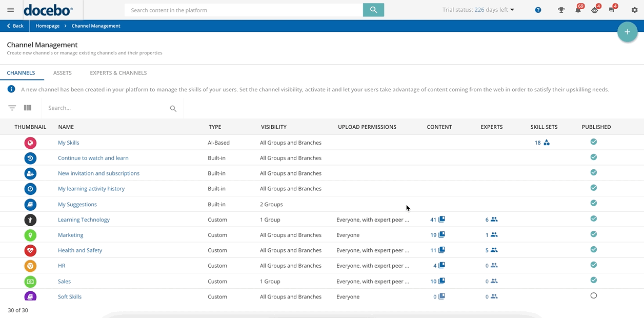Toggle published status for Health and Safety
The width and height of the screenshot is (644, 318).
(x=594, y=249)
